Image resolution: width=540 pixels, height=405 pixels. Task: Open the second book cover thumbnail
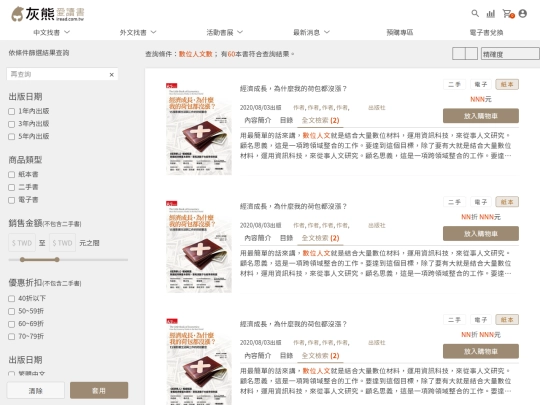click(x=199, y=247)
